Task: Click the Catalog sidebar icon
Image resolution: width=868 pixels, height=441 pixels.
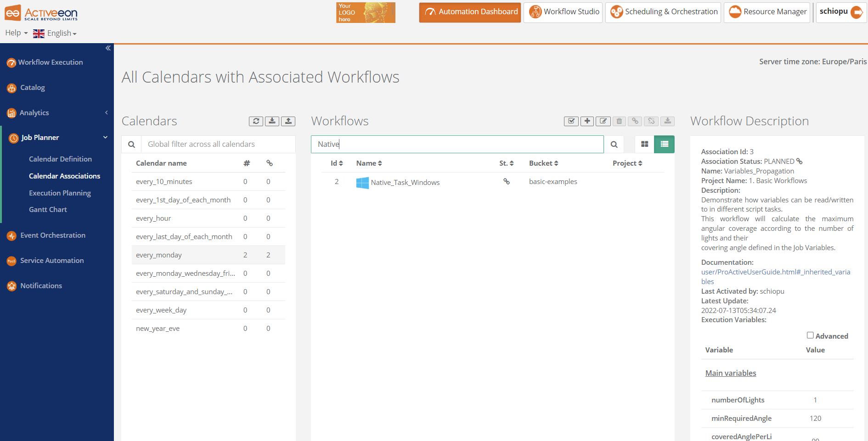Action: tap(11, 88)
